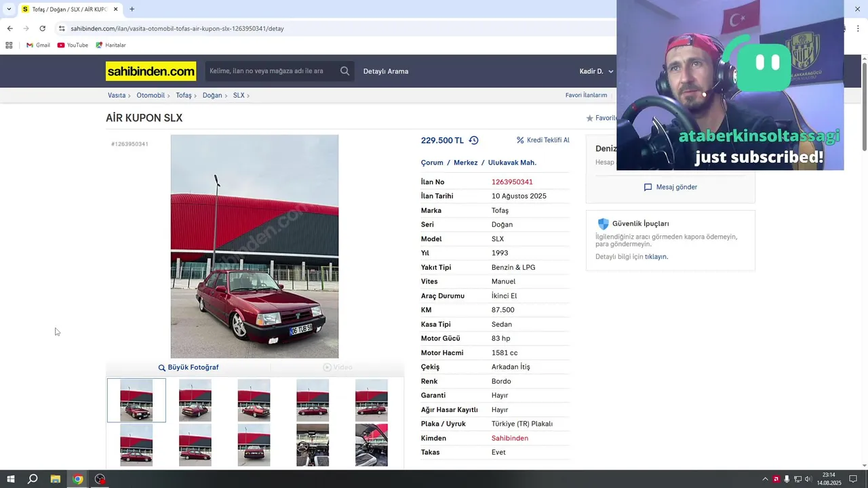Image resolution: width=868 pixels, height=488 pixels.
Task: Open a new browser tab
Action: 132,9
